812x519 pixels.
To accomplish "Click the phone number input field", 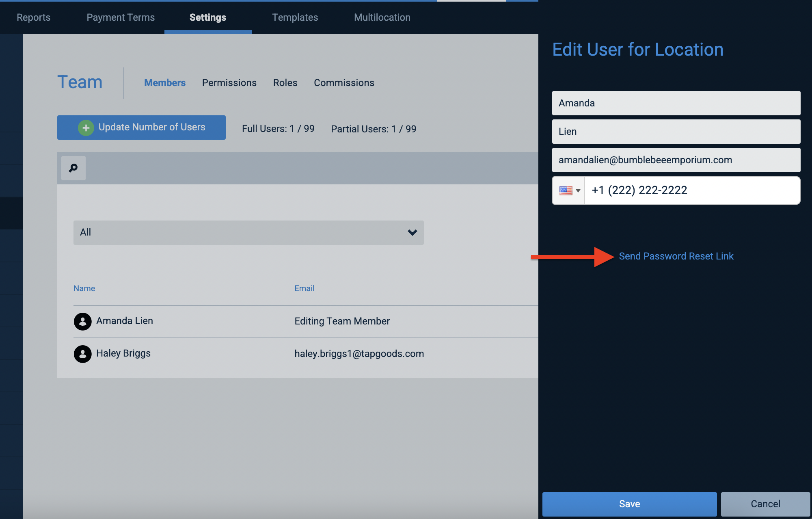I will pos(692,190).
